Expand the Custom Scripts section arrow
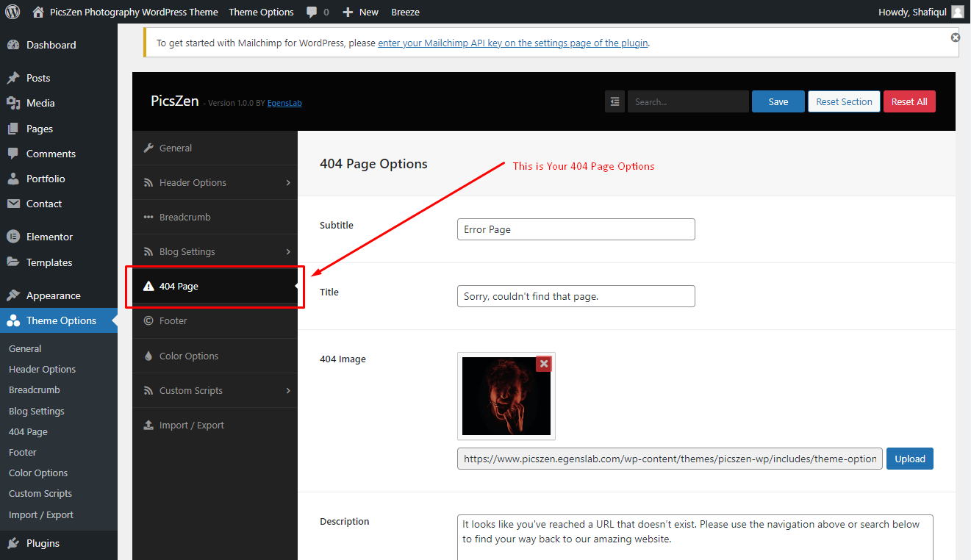Screen dimensions: 971x560 pyautogui.click(x=288, y=390)
